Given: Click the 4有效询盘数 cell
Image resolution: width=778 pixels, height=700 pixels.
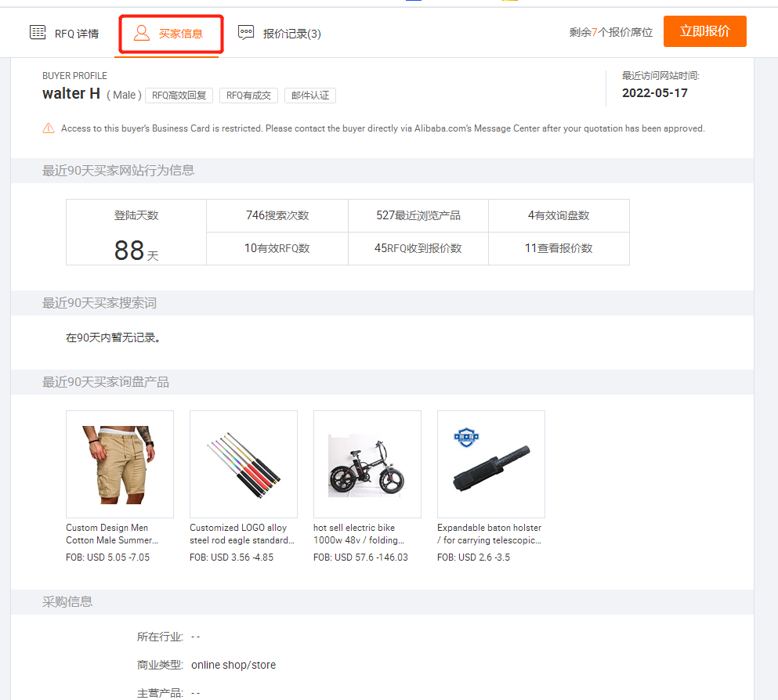Looking at the screenshot, I should [x=559, y=215].
